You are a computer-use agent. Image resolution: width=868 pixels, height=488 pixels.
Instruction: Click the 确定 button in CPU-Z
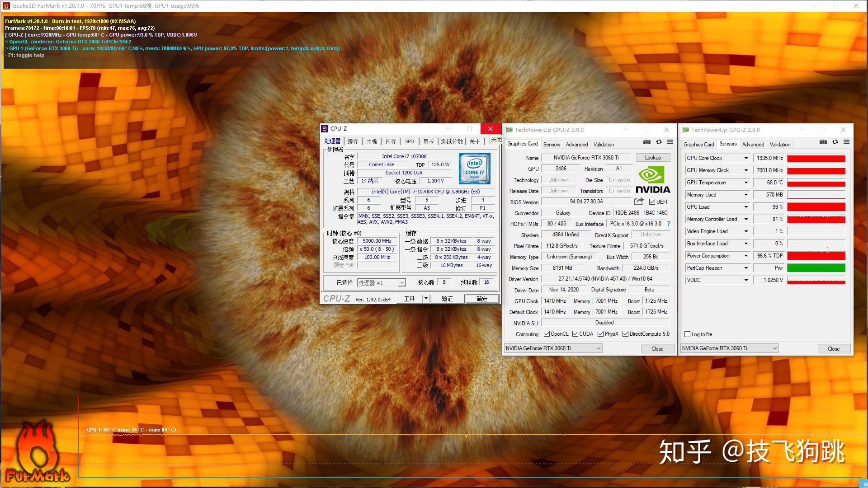click(482, 299)
